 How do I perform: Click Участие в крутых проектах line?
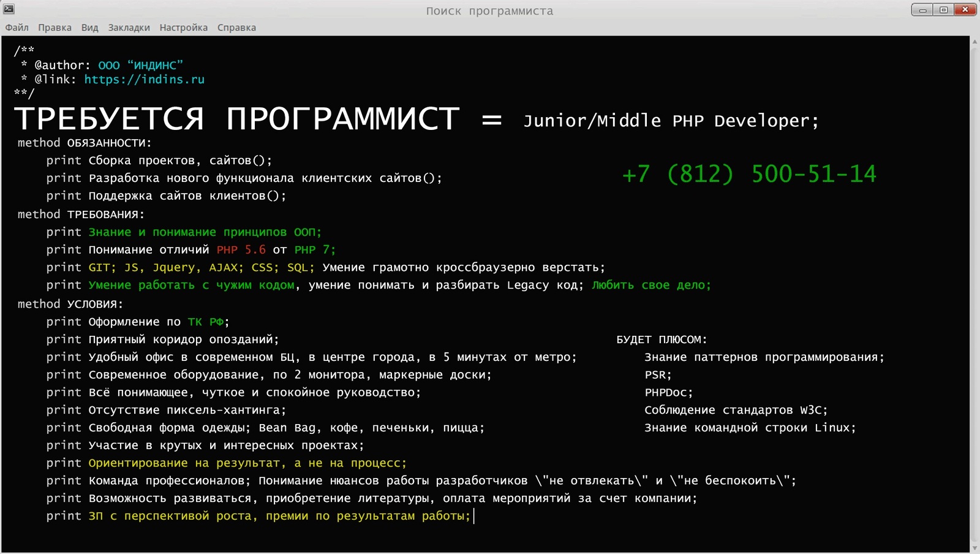coord(205,446)
